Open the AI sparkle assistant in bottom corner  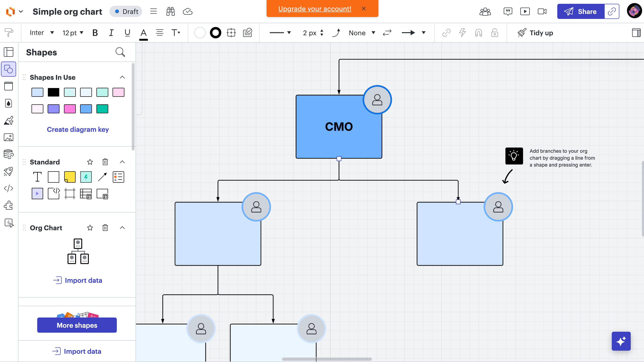[621, 341]
